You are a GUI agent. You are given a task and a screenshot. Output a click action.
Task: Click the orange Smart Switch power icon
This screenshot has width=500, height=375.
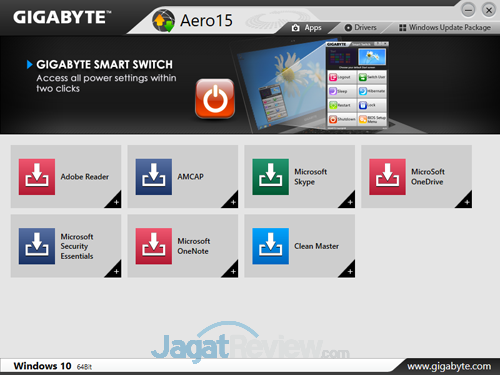(215, 99)
